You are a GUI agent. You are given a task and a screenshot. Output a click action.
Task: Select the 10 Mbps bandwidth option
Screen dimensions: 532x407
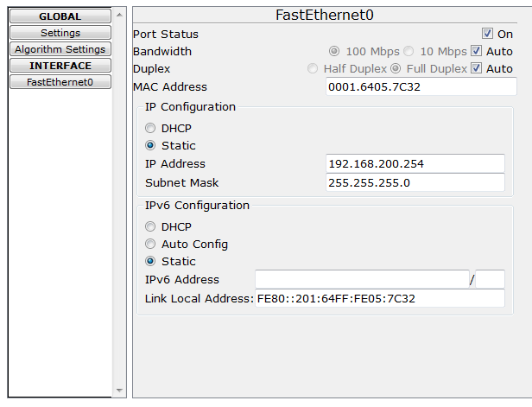point(409,51)
